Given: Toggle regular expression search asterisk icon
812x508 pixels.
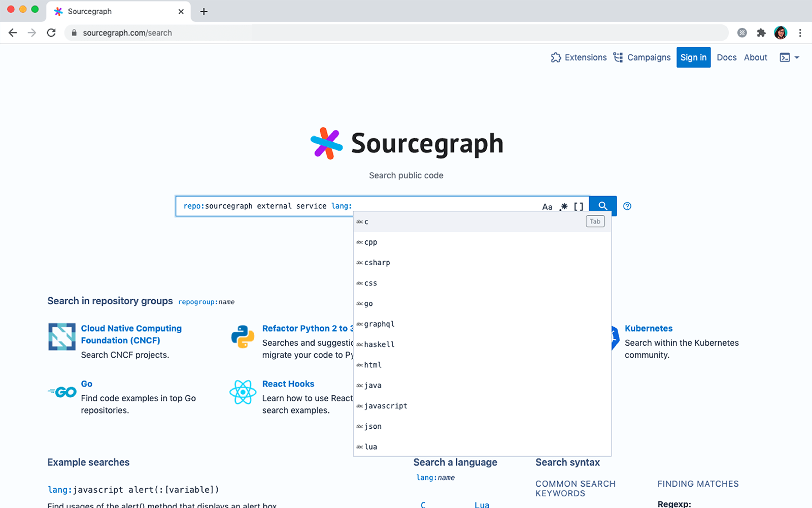Looking at the screenshot, I should point(564,207).
